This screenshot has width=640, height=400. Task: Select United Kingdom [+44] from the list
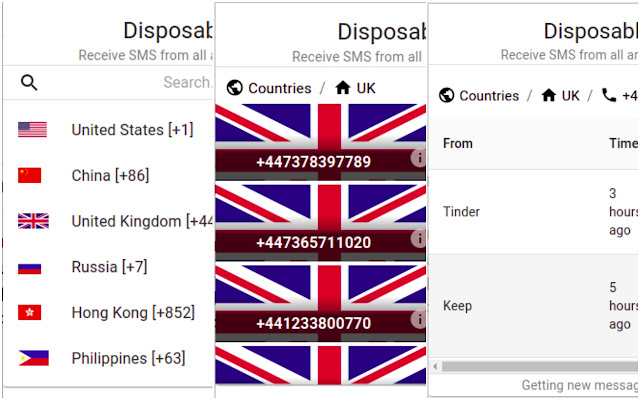click(x=142, y=221)
